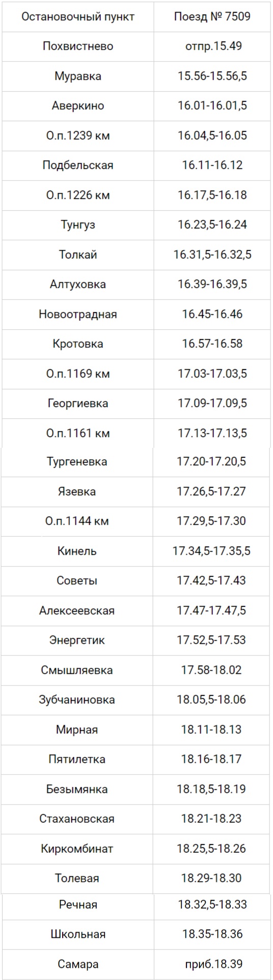
Task: Select the Школьная station cell
Action: [x=77, y=934]
